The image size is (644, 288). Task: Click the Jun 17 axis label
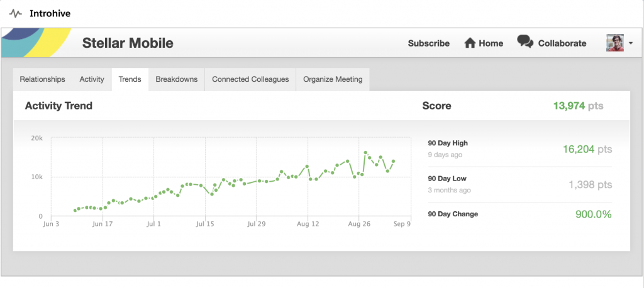[x=103, y=224]
